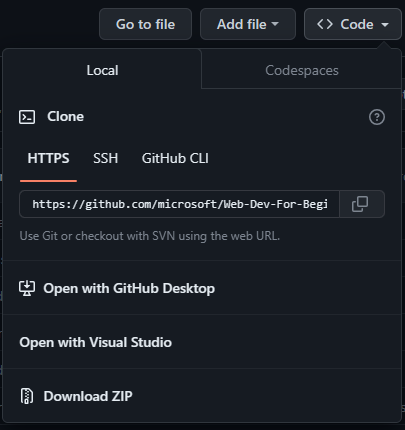Choose the SSH clone option
Screen dimensions: 405x430
click(x=105, y=158)
